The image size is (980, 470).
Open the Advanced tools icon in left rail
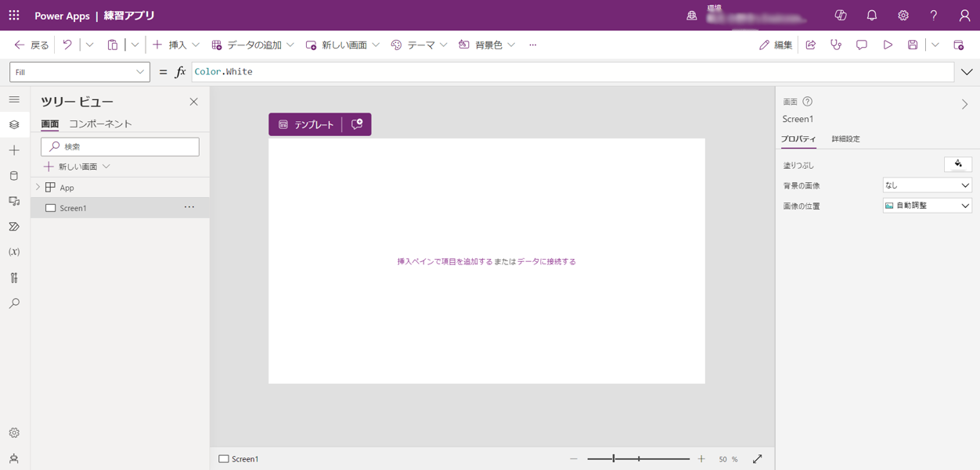tap(14, 278)
